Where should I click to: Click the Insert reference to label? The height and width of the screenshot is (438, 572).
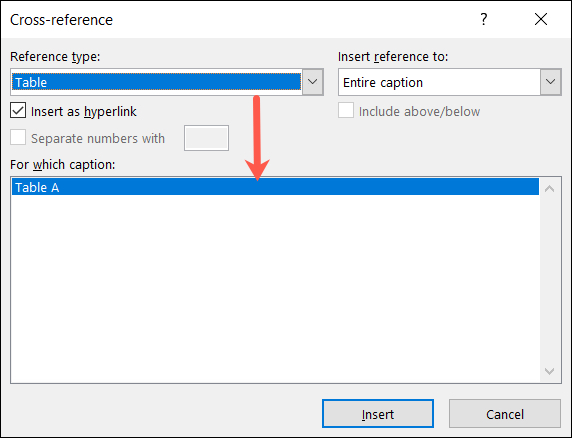coord(393,57)
